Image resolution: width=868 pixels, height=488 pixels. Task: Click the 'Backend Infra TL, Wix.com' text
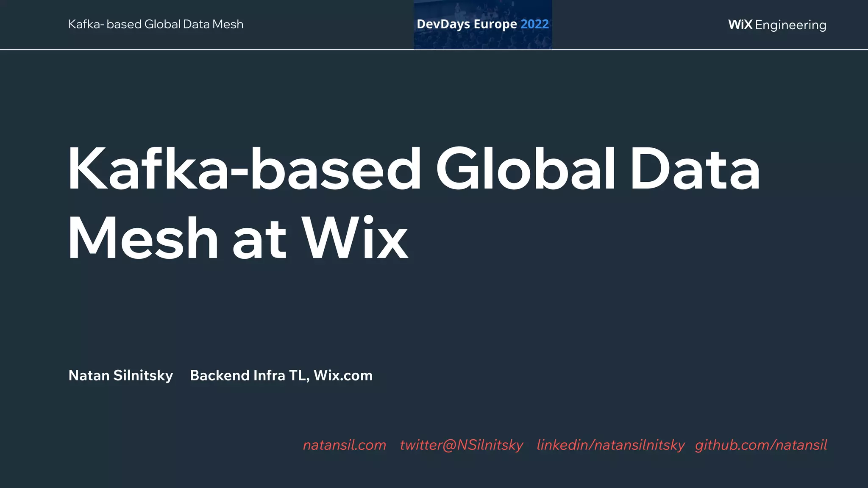click(x=281, y=375)
